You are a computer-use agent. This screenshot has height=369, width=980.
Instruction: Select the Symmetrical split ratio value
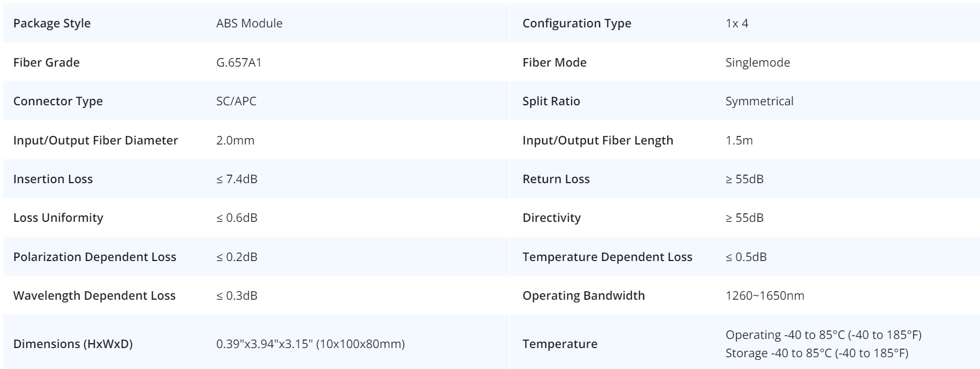[x=759, y=101]
